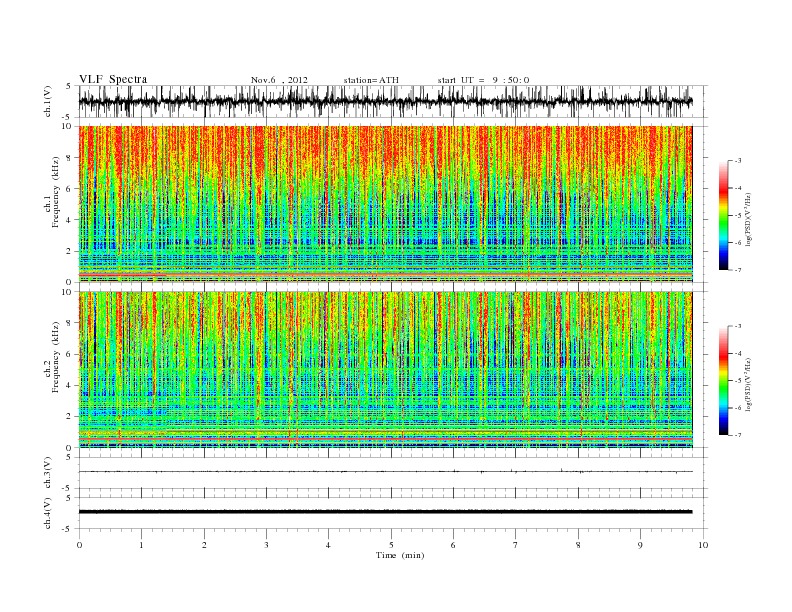Screen dimensions: 792x612
Task: Click the time axis tick label "10"
Action: (x=703, y=545)
